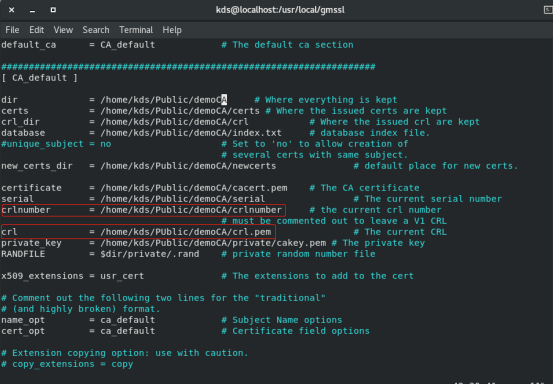Open the Help menu
This screenshot has width=554, height=385.
click(172, 30)
